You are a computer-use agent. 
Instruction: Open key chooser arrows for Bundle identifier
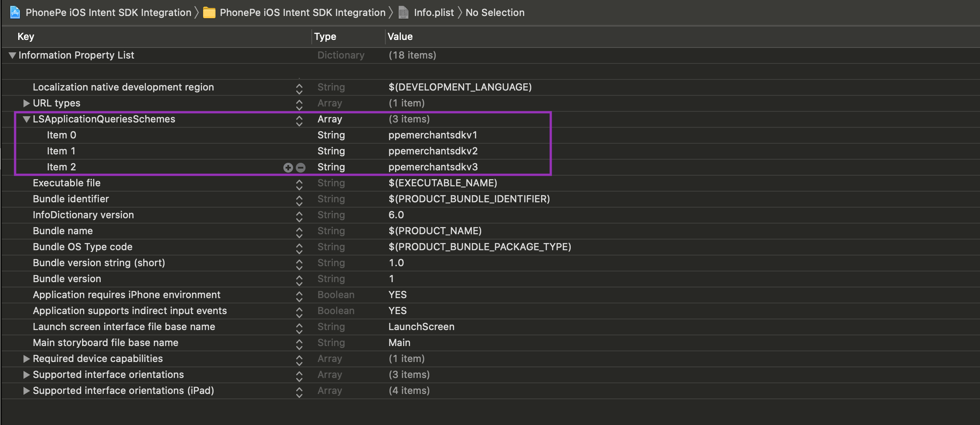click(x=299, y=200)
